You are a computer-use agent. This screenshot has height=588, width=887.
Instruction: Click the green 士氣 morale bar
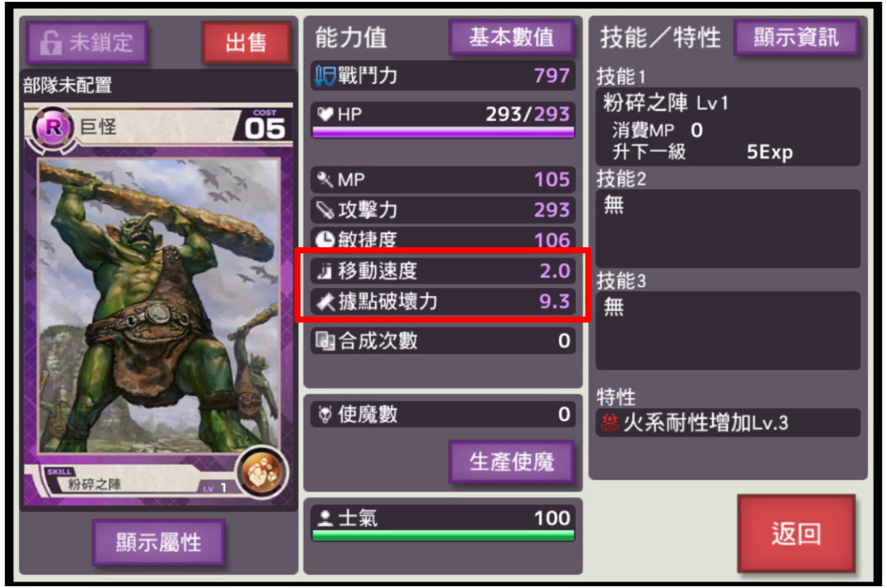tap(443, 535)
